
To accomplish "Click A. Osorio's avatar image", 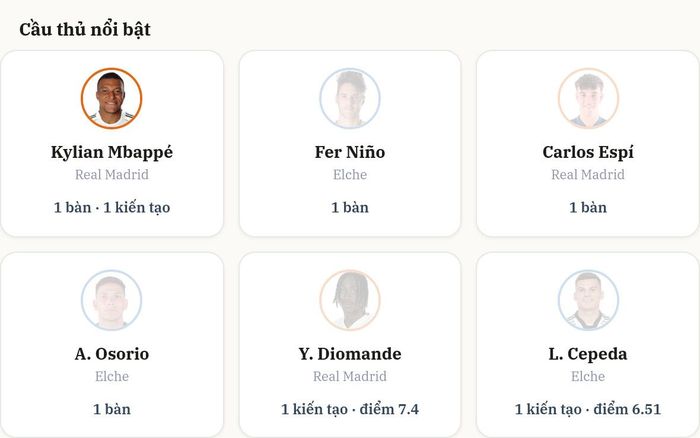I will pyautogui.click(x=112, y=300).
